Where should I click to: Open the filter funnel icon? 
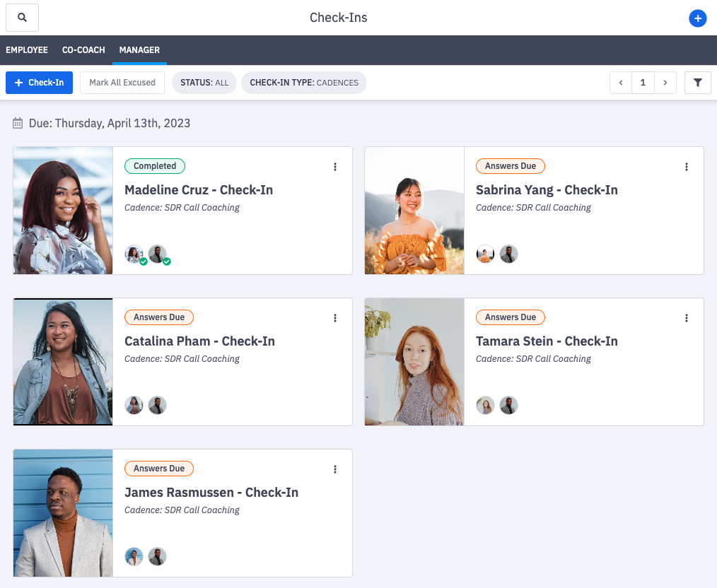[x=697, y=83]
